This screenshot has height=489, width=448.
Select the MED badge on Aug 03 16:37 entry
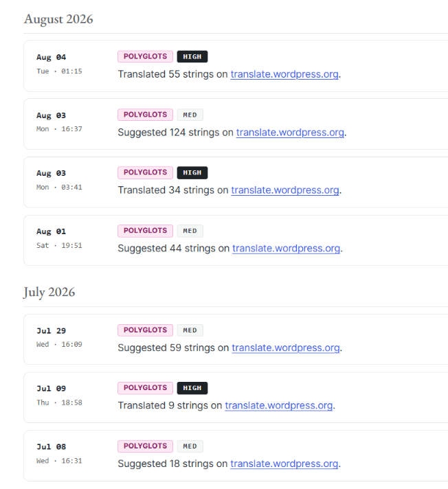[190, 115]
